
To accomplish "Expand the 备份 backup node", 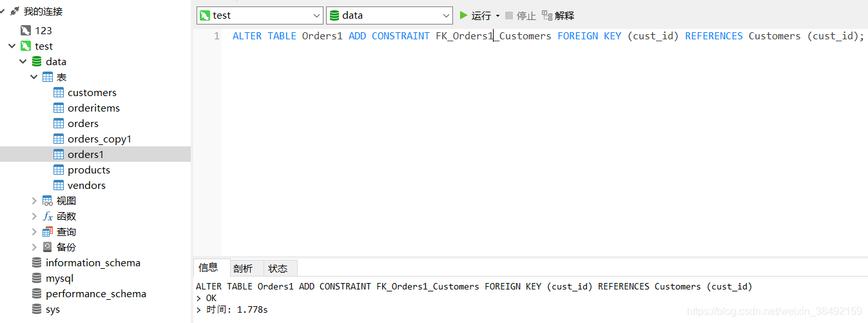I will tap(34, 247).
